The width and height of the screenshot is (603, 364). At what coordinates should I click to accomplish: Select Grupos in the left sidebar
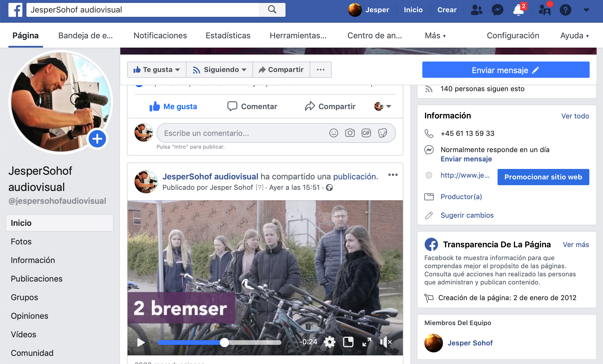pyautogui.click(x=24, y=297)
